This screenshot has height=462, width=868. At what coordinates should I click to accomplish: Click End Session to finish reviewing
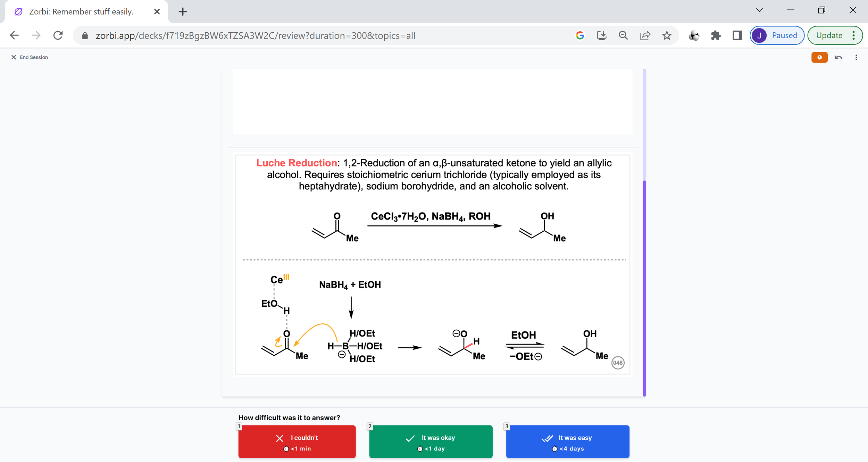(x=29, y=57)
